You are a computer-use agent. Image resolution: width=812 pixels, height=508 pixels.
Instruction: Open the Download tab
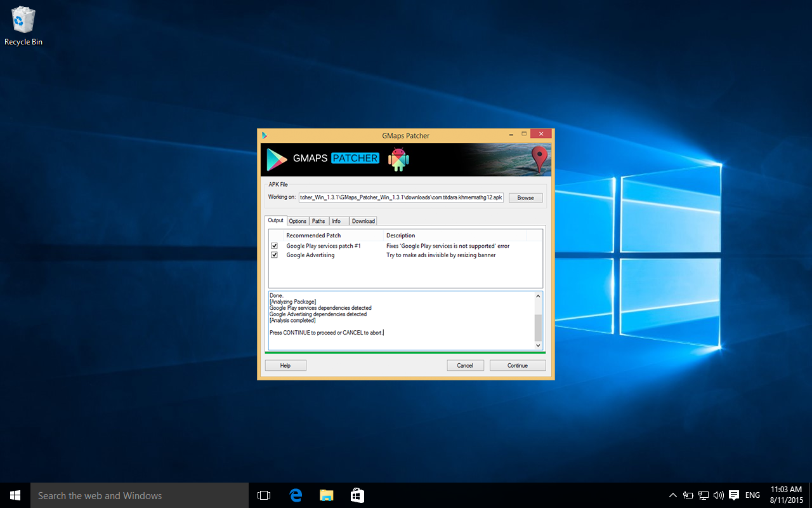click(x=363, y=221)
